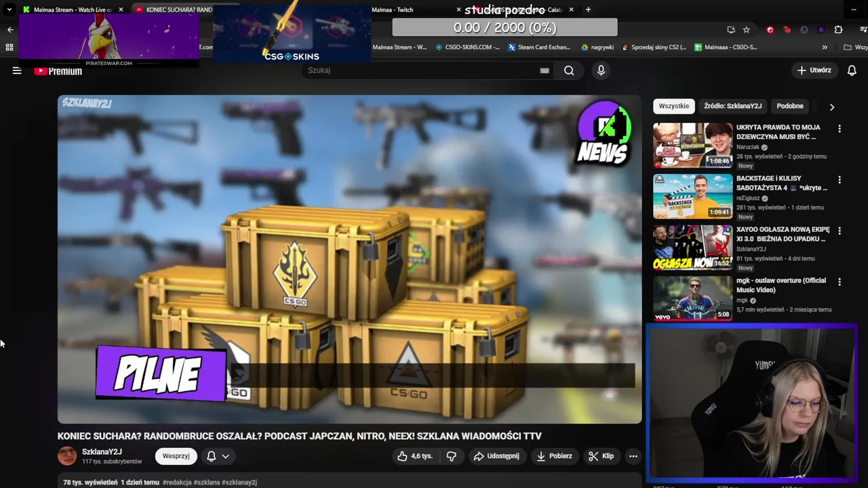This screenshot has width=868, height=488.
Task: Dislike the video with thumbs-down icon
Action: click(x=451, y=456)
